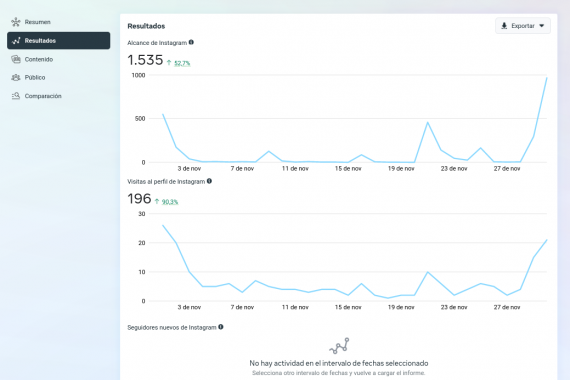Click the 196 profile visits value
This screenshot has width=570, height=380.
point(139,199)
